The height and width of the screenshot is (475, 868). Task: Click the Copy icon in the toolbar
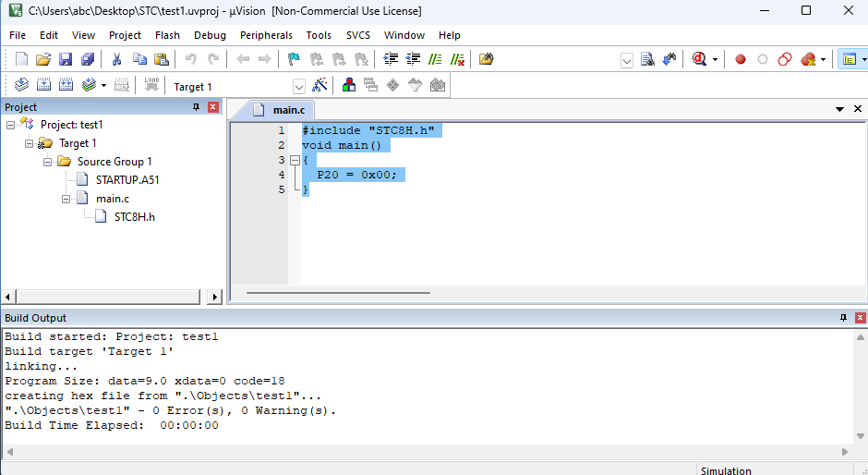139,59
